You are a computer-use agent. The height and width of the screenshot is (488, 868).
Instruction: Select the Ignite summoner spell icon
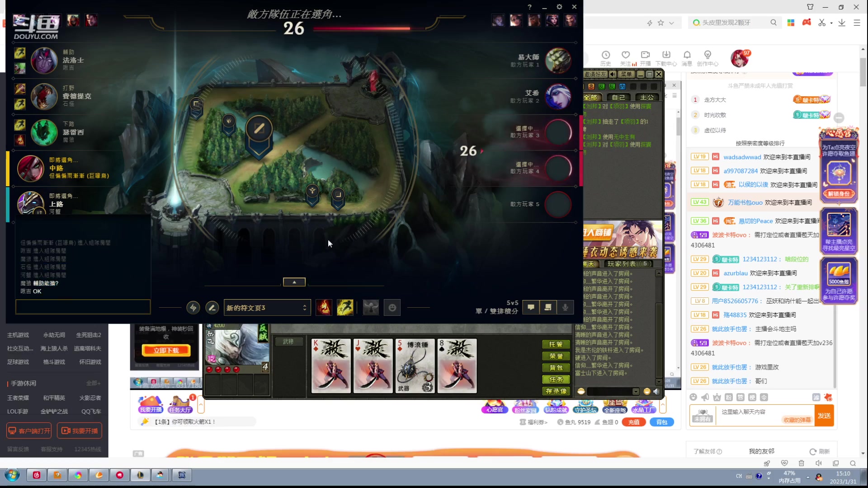pyautogui.click(x=324, y=308)
